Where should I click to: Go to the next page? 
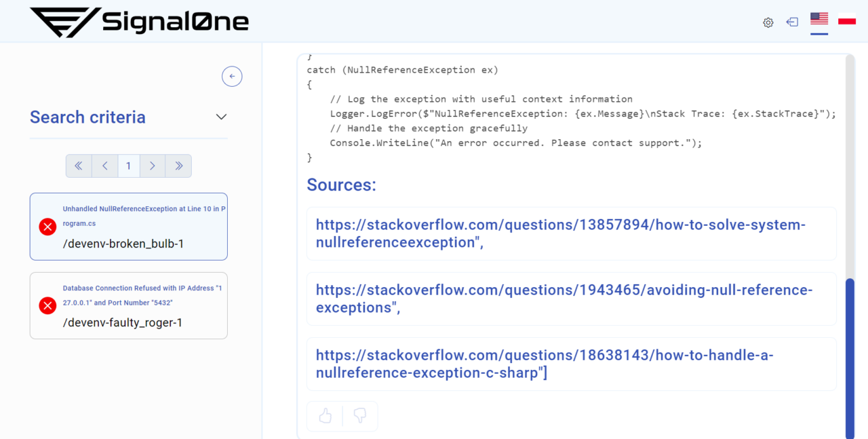153,166
